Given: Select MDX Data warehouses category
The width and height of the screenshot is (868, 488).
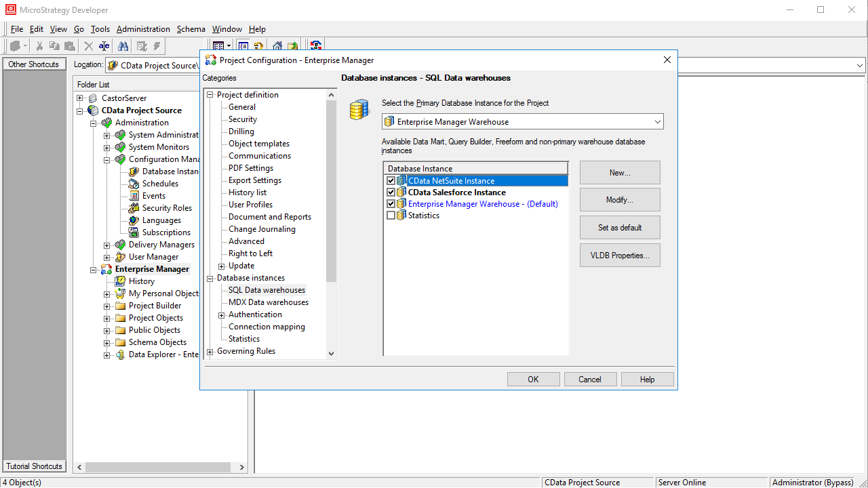Looking at the screenshot, I should (x=268, y=302).
